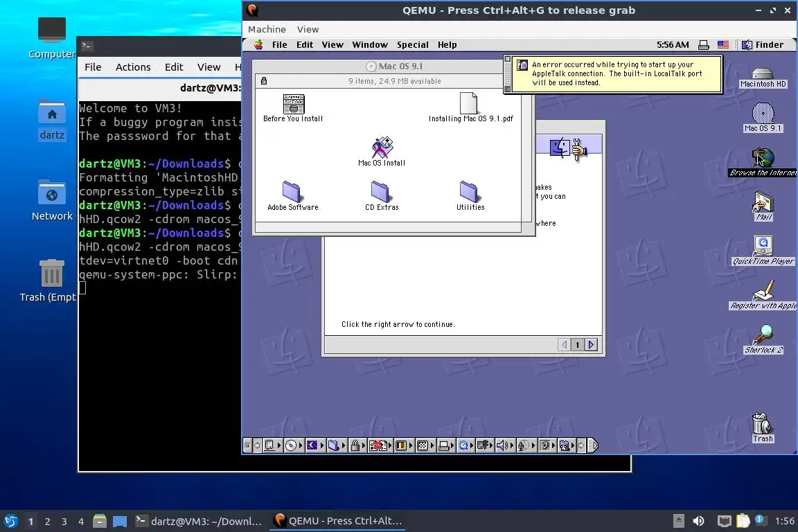Open the Remote Access control strip module
The height and width of the screenshot is (532, 798).
[485, 446]
